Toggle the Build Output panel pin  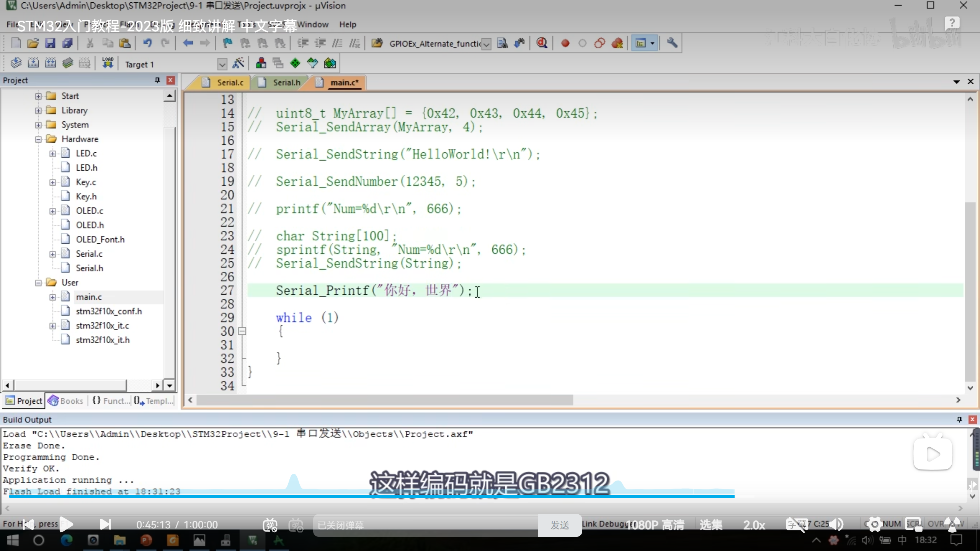pyautogui.click(x=959, y=419)
